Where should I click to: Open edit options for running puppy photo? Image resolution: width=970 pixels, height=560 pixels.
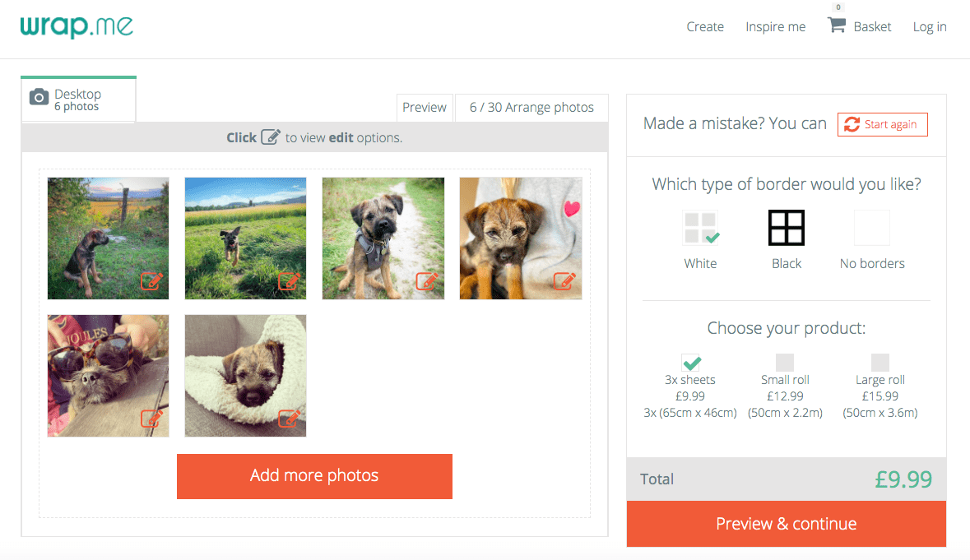click(x=289, y=280)
